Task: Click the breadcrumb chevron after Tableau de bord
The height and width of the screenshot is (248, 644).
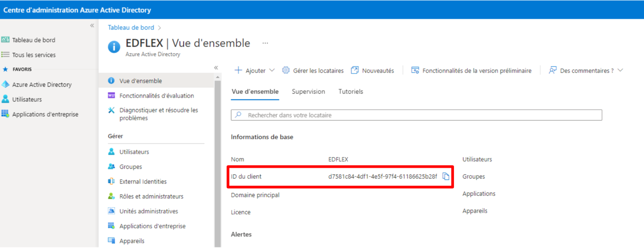Action: tap(159, 28)
